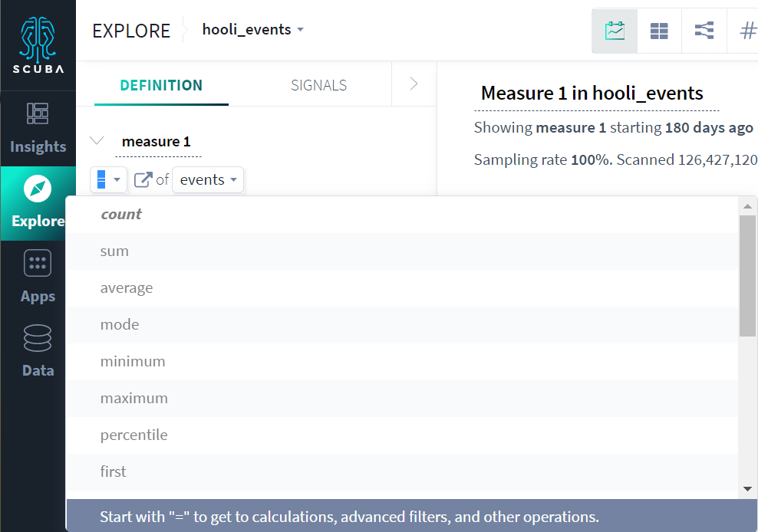This screenshot has width=758, height=532.
Task: Select minimum aggregation
Action: pos(402,361)
